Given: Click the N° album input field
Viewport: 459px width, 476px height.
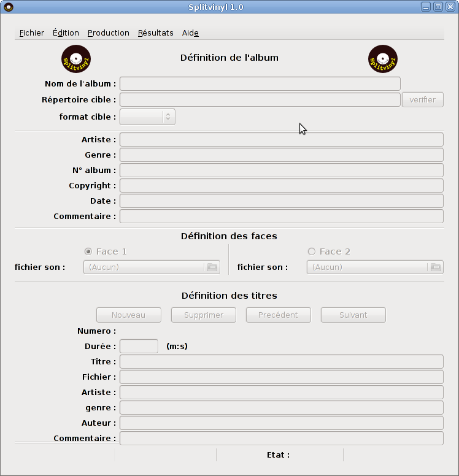Looking at the screenshot, I should pos(282,171).
